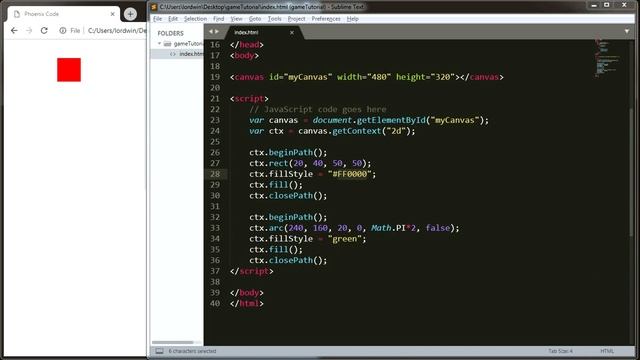
Task: Open a new browser tab
Action: pyautogui.click(x=130, y=14)
